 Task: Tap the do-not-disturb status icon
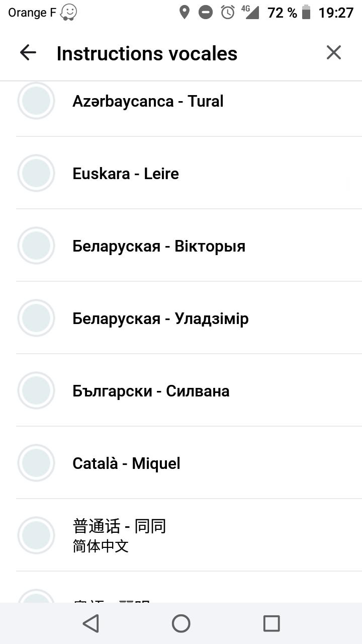[x=206, y=13]
